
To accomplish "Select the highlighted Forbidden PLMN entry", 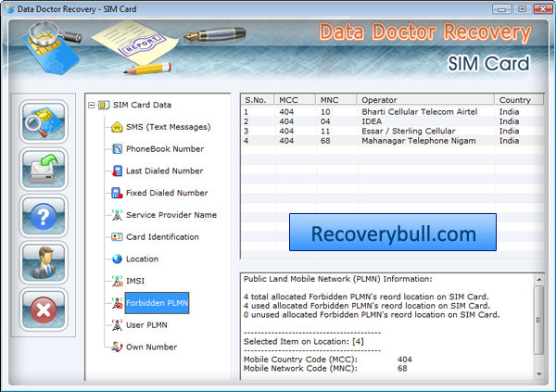I will (157, 303).
